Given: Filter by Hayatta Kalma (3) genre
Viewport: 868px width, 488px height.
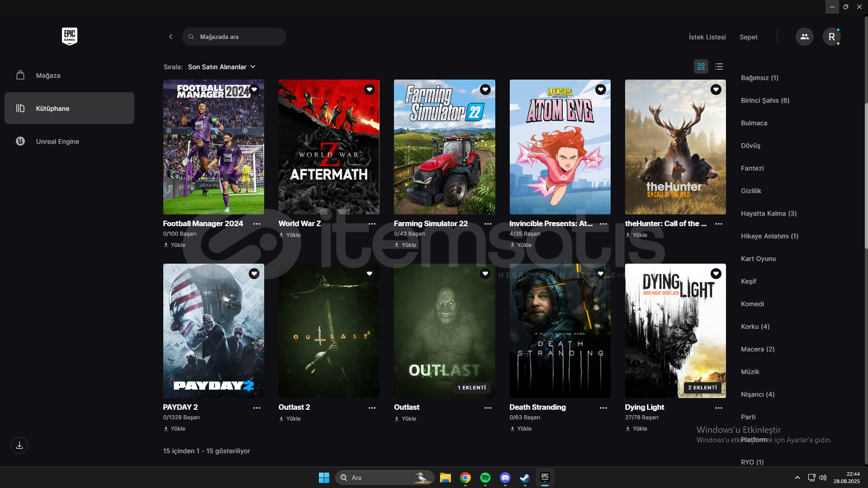Looking at the screenshot, I should click(x=768, y=213).
